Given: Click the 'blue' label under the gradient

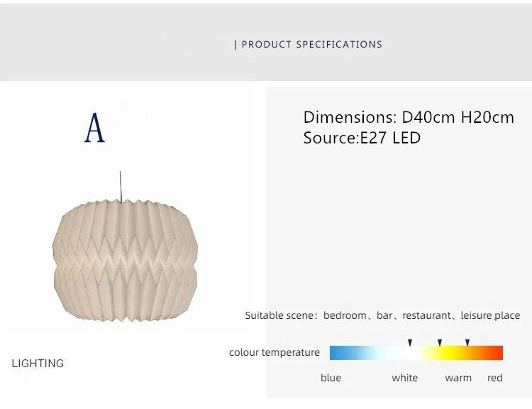Looking at the screenshot, I should tap(331, 378).
